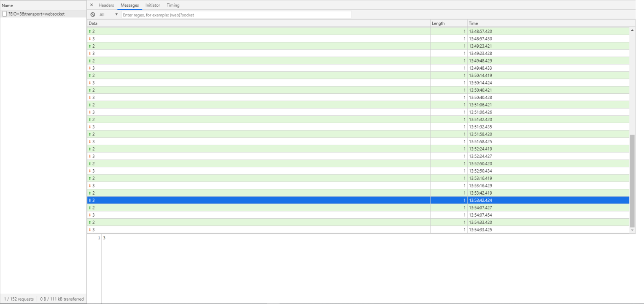Open the All message filter dropdown
644x304 pixels.
108,14
